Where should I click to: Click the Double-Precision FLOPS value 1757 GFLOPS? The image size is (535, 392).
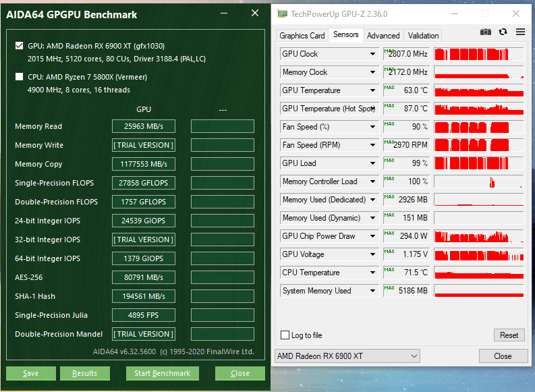click(x=144, y=202)
